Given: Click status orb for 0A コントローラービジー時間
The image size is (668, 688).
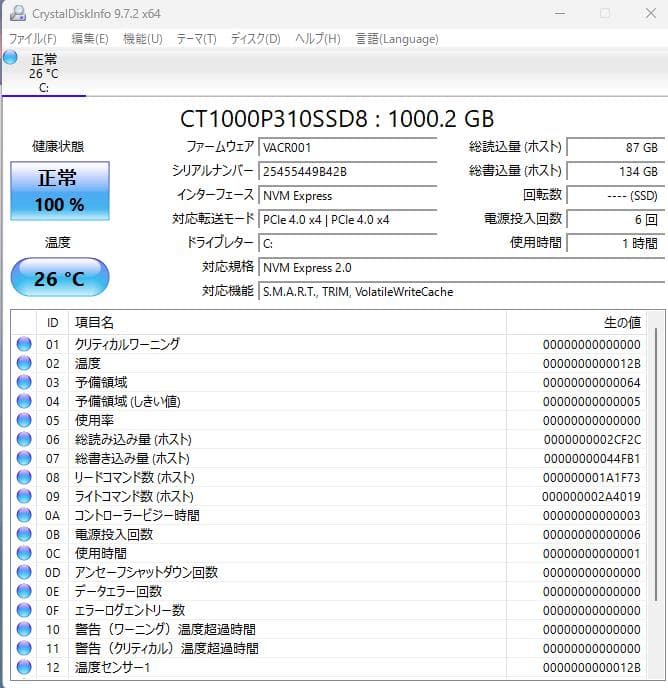Looking at the screenshot, I should point(24,515).
